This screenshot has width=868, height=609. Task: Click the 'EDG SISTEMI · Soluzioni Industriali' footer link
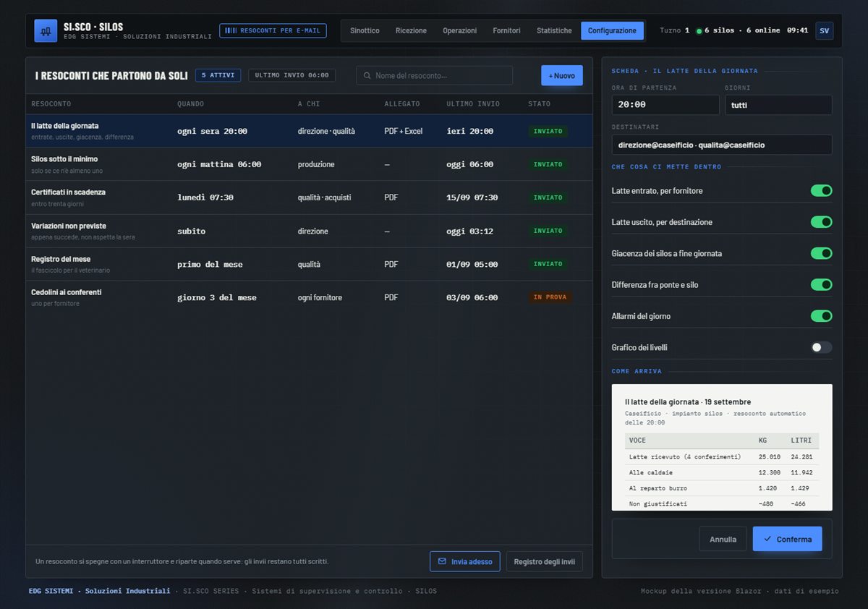(100, 591)
